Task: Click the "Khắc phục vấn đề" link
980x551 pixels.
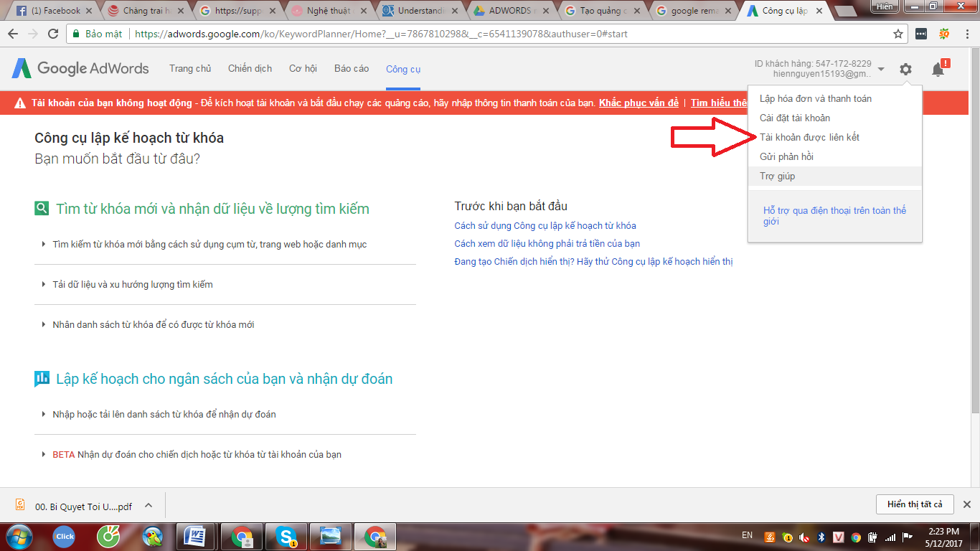Action: click(x=639, y=103)
